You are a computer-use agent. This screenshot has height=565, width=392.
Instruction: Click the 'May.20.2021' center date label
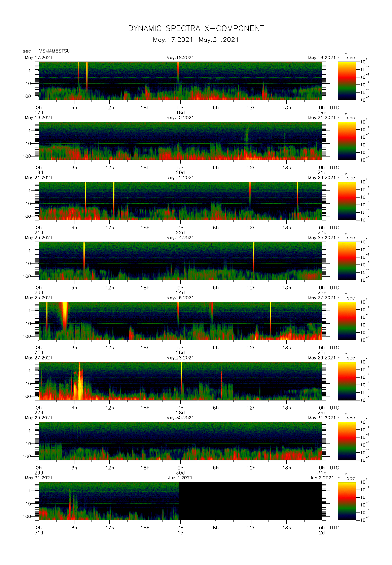click(x=180, y=118)
